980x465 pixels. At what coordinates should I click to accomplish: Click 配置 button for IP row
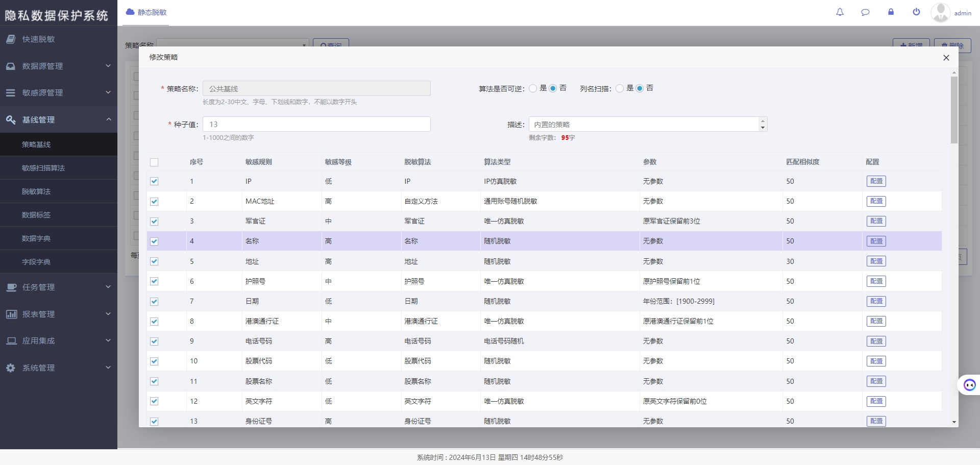pos(876,181)
